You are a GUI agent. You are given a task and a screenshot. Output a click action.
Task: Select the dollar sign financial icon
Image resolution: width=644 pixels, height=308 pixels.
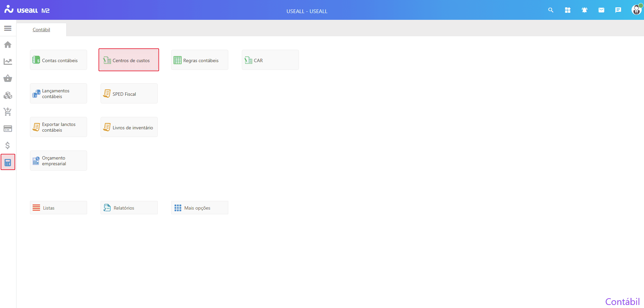point(8,145)
